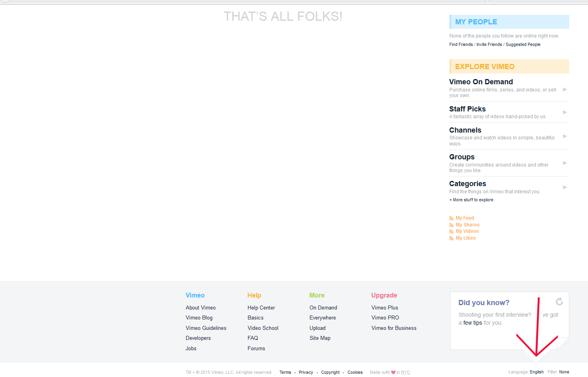Click the EXPLORE VIMEO header
The image size is (588, 377).
click(x=509, y=66)
